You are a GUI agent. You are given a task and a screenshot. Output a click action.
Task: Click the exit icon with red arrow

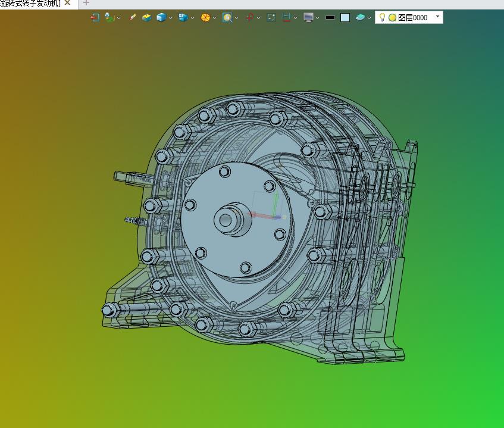click(x=95, y=17)
